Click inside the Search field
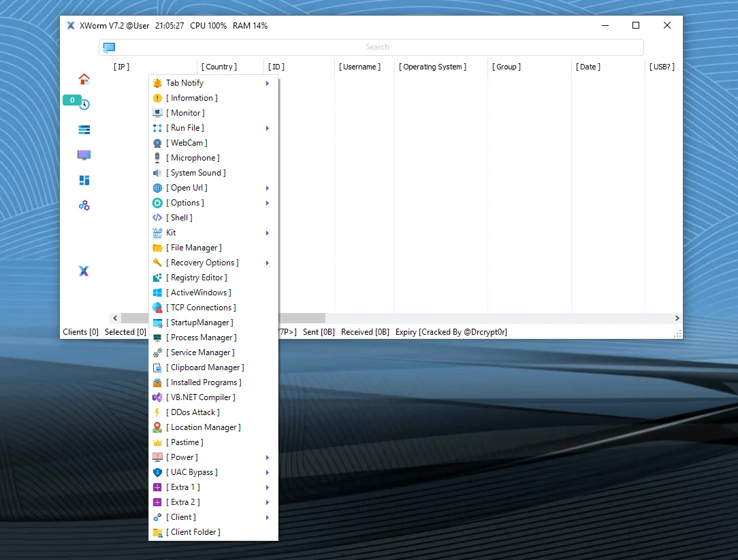 coord(377,47)
